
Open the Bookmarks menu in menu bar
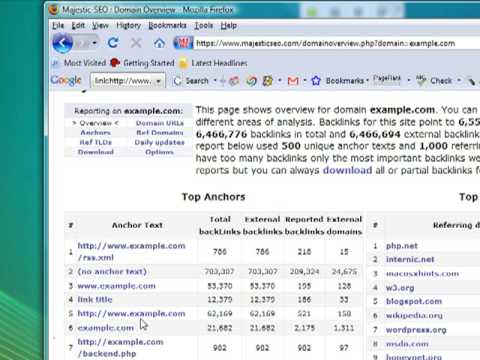tap(167, 26)
